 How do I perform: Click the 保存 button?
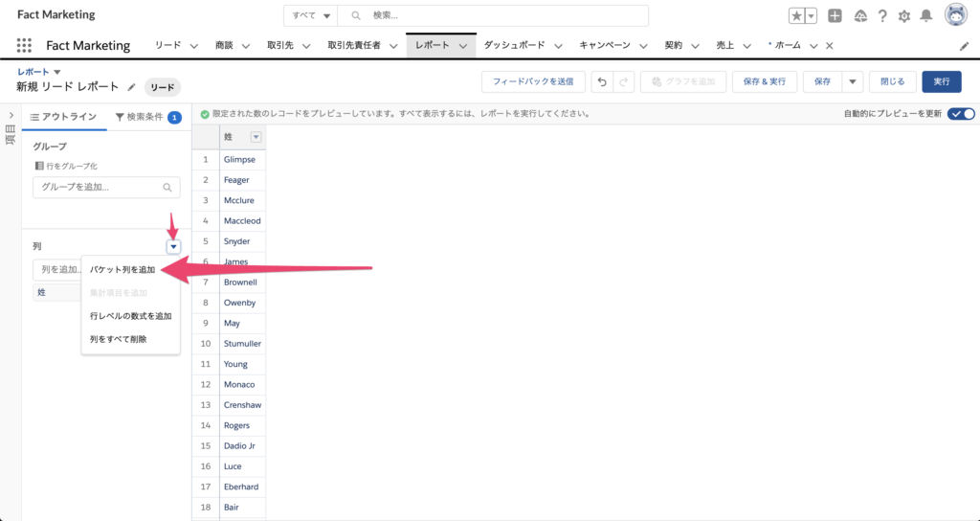coord(822,82)
